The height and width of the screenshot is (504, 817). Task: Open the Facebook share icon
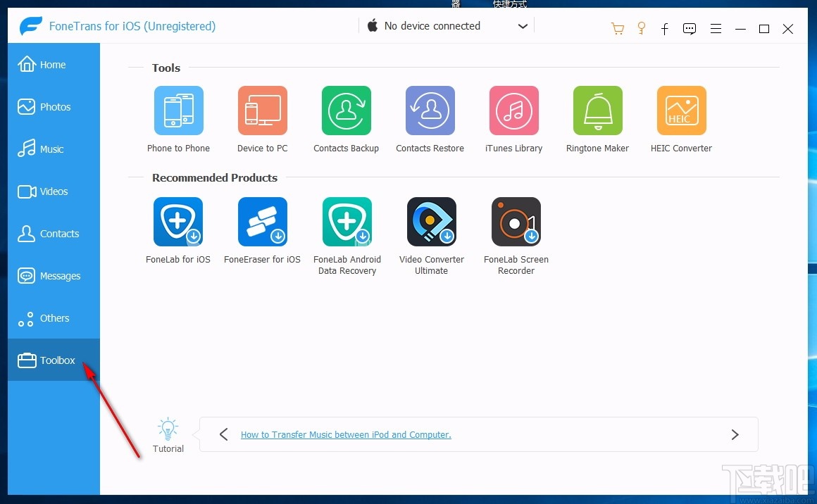click(x=664, y=28)
